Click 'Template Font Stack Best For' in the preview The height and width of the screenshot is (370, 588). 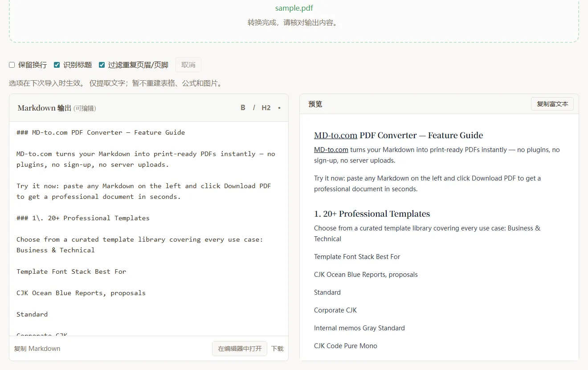click(x=357, y=257)
